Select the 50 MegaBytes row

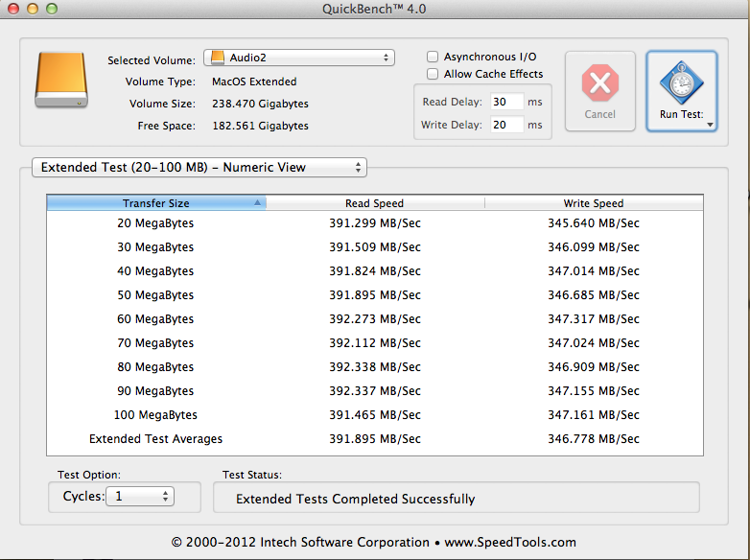[x=375, y=295]
